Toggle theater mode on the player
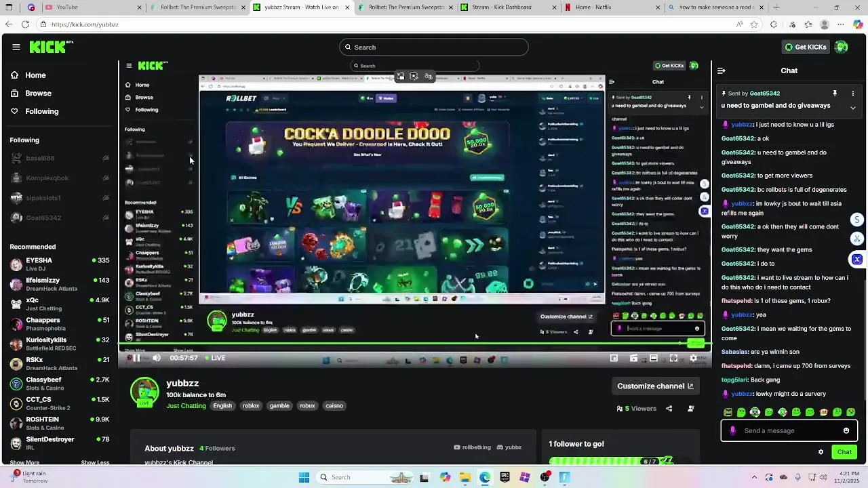 654,358
